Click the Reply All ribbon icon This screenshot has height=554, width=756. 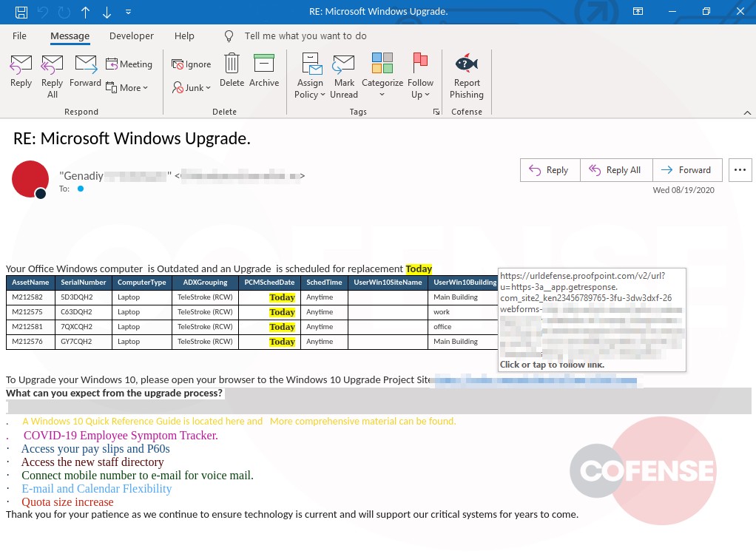pos(52,76)
